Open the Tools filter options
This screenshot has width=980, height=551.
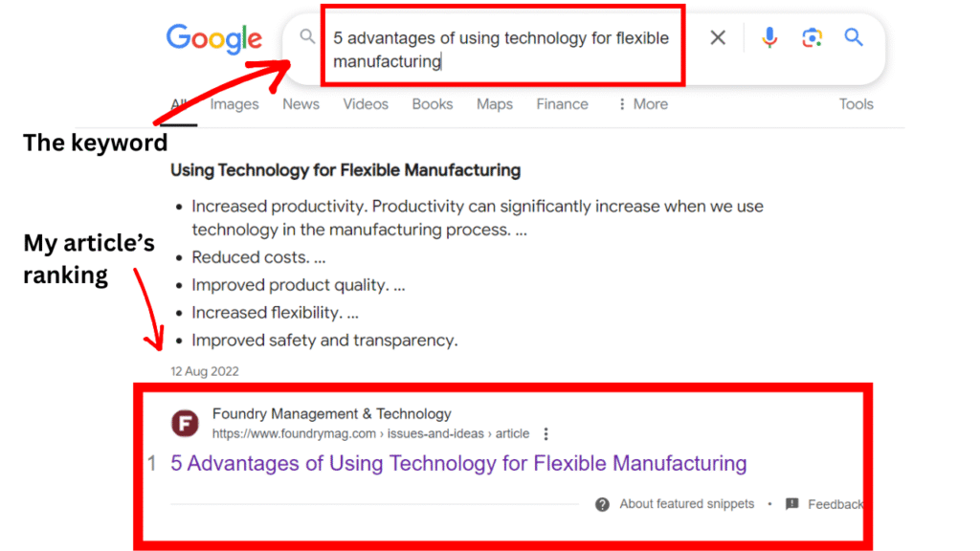tap(856, 104)
